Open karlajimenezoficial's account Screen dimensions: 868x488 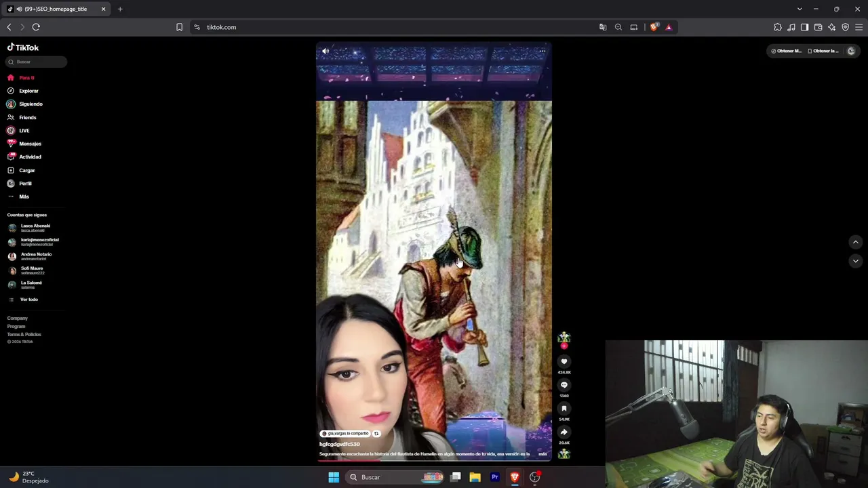tap(39, 242)
